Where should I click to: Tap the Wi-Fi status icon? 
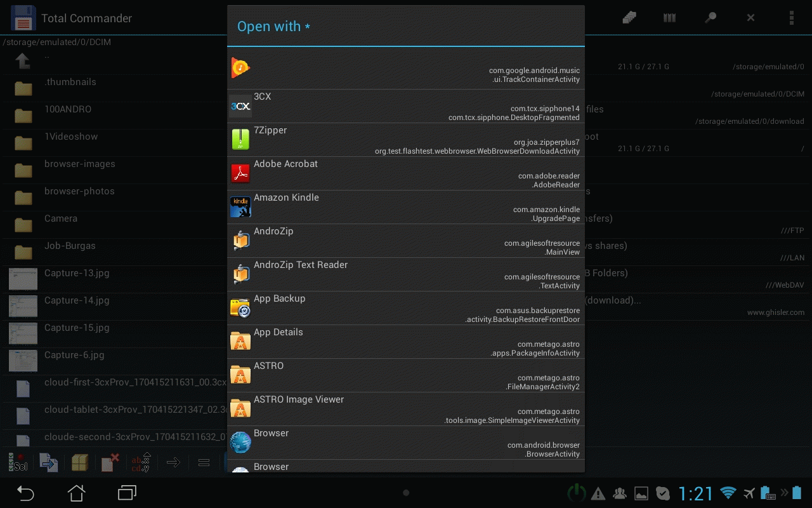pyautogui.click(x=728, y=493)
